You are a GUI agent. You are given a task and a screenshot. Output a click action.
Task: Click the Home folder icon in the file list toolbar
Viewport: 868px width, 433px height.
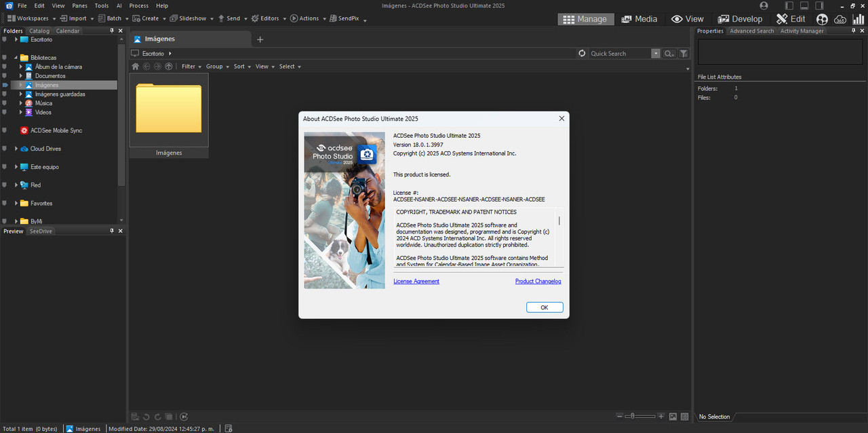point(135,67)
